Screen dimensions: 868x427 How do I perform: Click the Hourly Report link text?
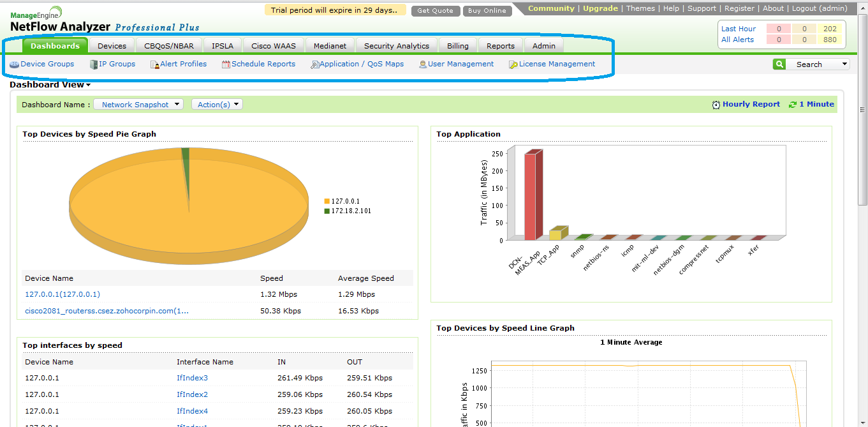pyautogui.click(x=751, y=104)
